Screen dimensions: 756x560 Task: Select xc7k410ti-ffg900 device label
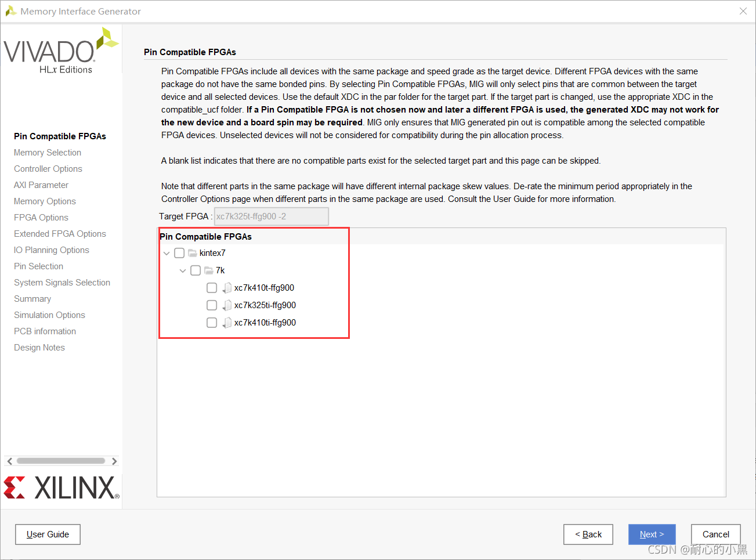pos(265,323)
